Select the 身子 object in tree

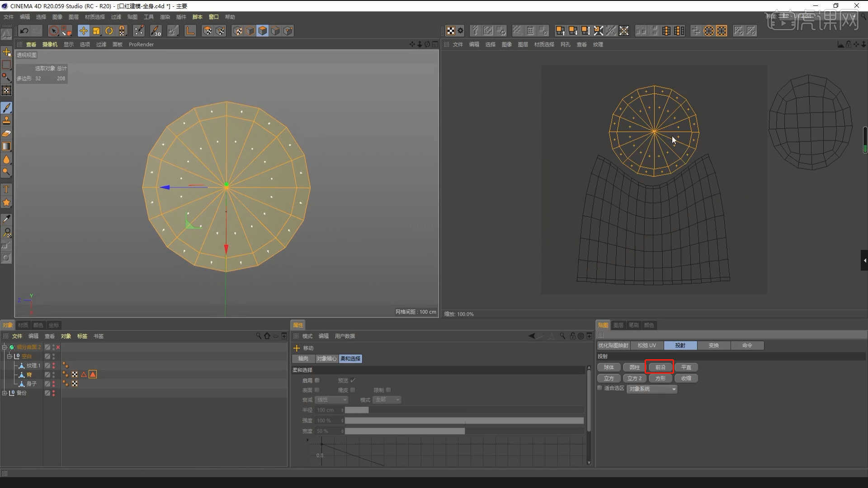pyautogui.click(x=31, y=384)
